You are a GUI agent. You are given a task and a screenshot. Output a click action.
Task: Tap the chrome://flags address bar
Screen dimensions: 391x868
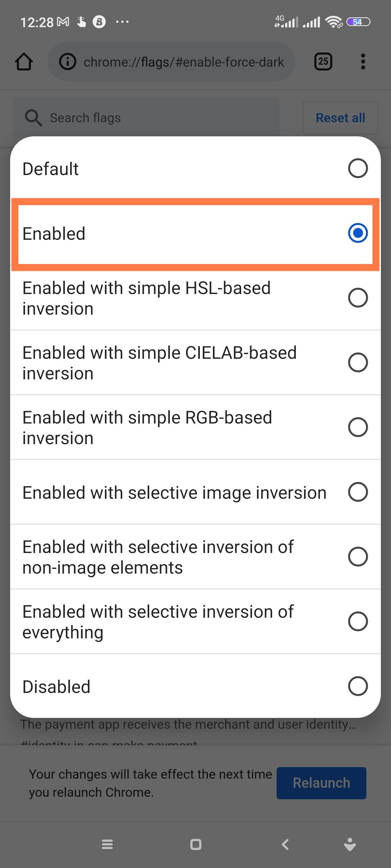click(184, 62)
